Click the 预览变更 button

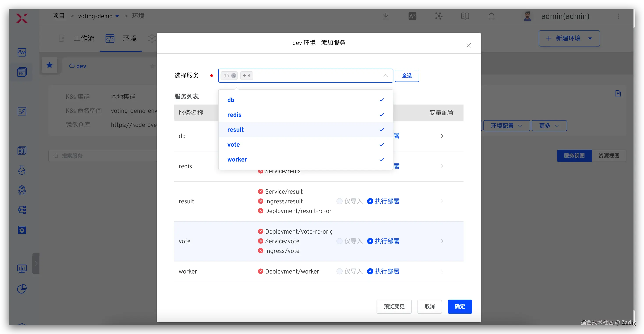tap(394, 306)
